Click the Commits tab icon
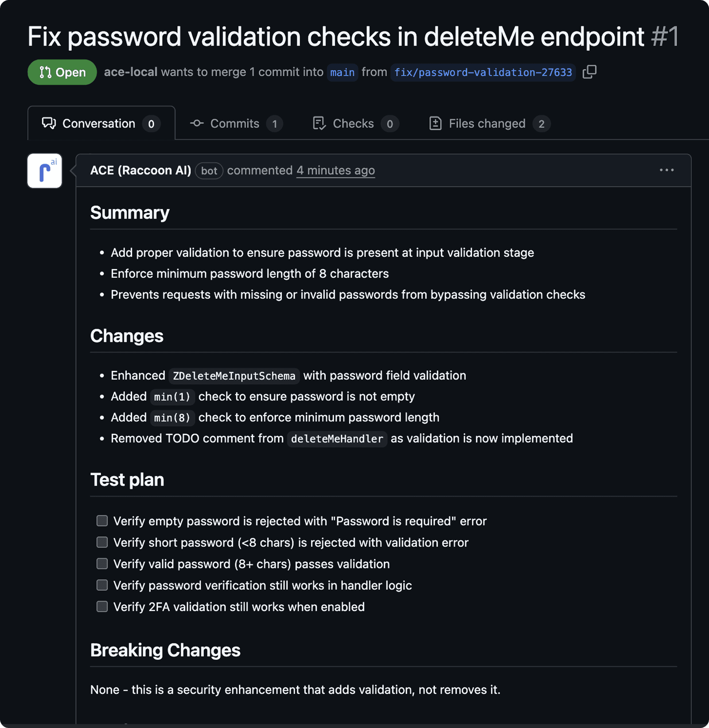 coord(197,123)
